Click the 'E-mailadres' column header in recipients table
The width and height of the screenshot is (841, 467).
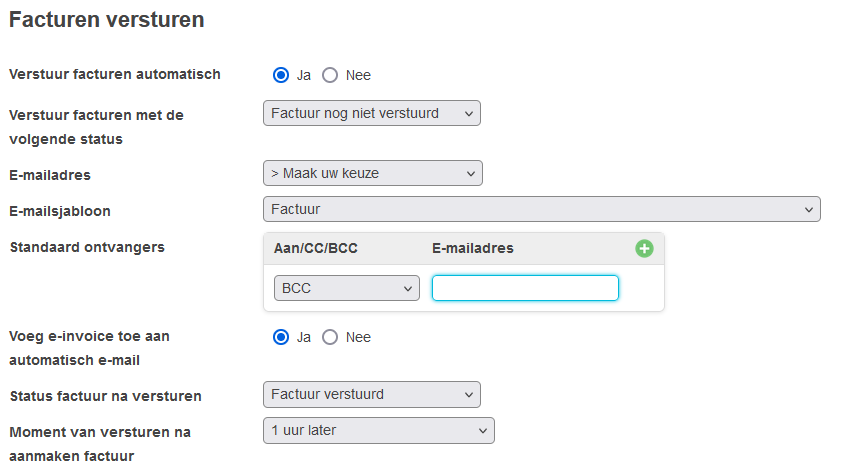473,248
